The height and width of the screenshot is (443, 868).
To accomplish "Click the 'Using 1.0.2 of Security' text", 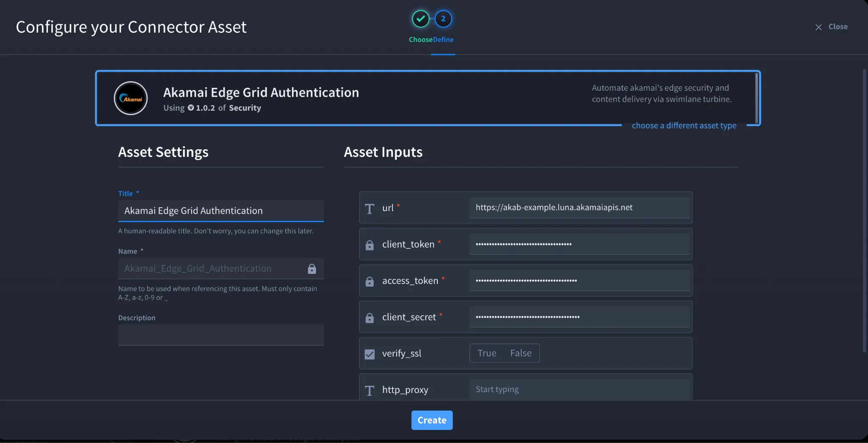I will click(x=212, y=108).
